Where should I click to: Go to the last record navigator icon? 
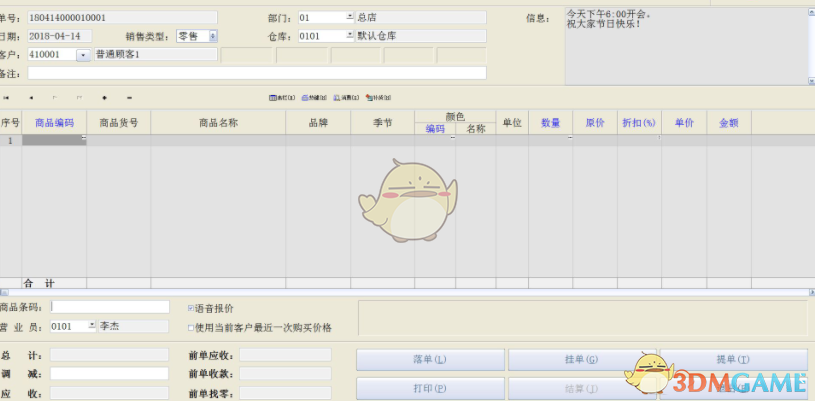[x=79, y=97]
